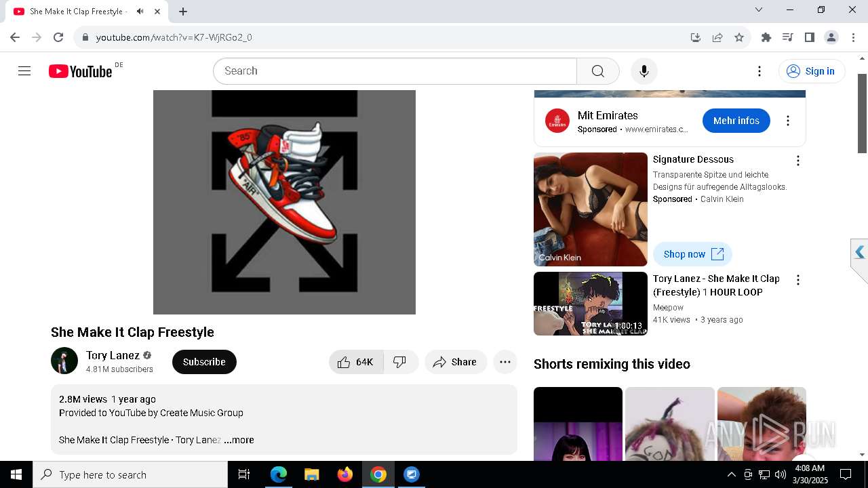Image resolution: width=868 pixels, height=488 pixels.
Task: Open Tory Lanez 1 HOUR LOOP title
Action: point(716,285)
